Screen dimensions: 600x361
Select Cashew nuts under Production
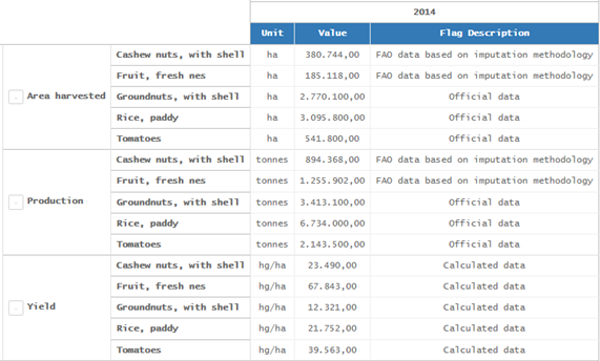180,160
